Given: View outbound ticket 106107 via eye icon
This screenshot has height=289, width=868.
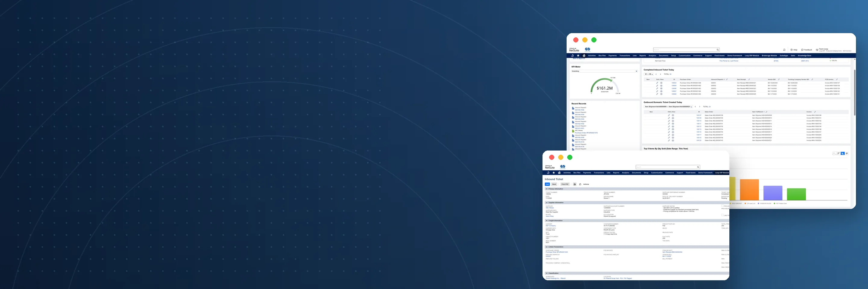Looking at the screenshot, I should 673,115.
